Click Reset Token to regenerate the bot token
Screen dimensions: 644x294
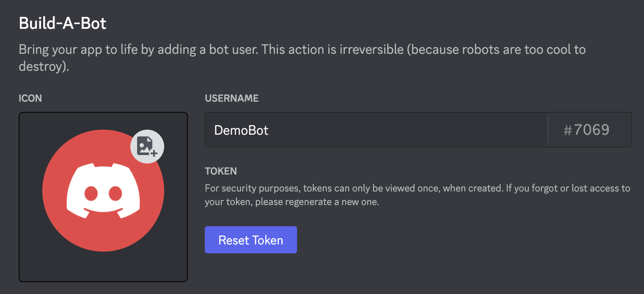click(250, 240)
